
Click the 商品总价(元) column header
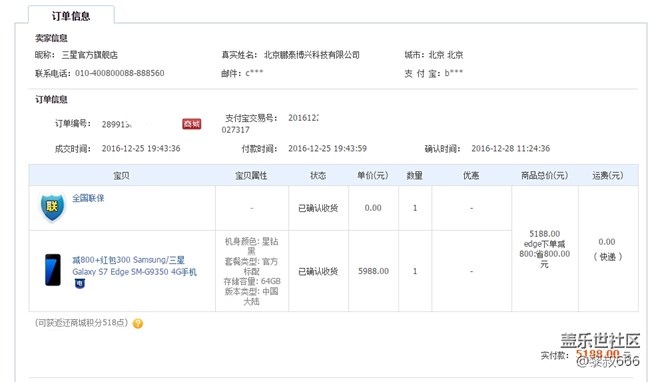[544, 175]
